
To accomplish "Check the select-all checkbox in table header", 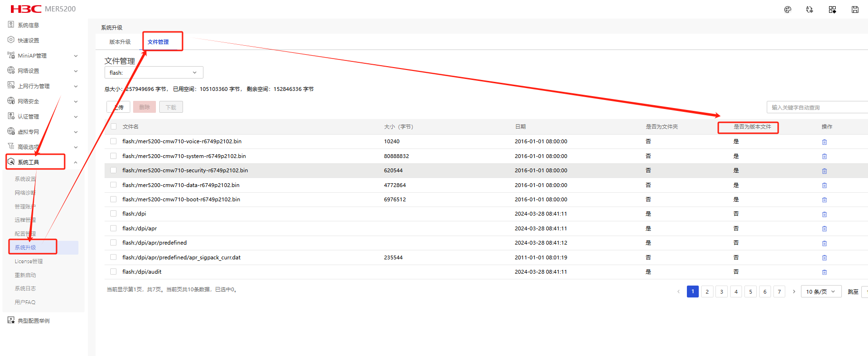I will point(113,127).
